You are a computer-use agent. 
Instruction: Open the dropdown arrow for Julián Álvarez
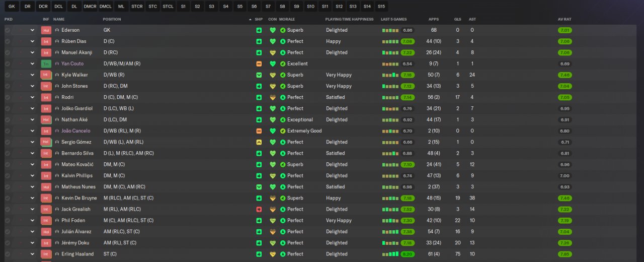[x=32, y=232]
